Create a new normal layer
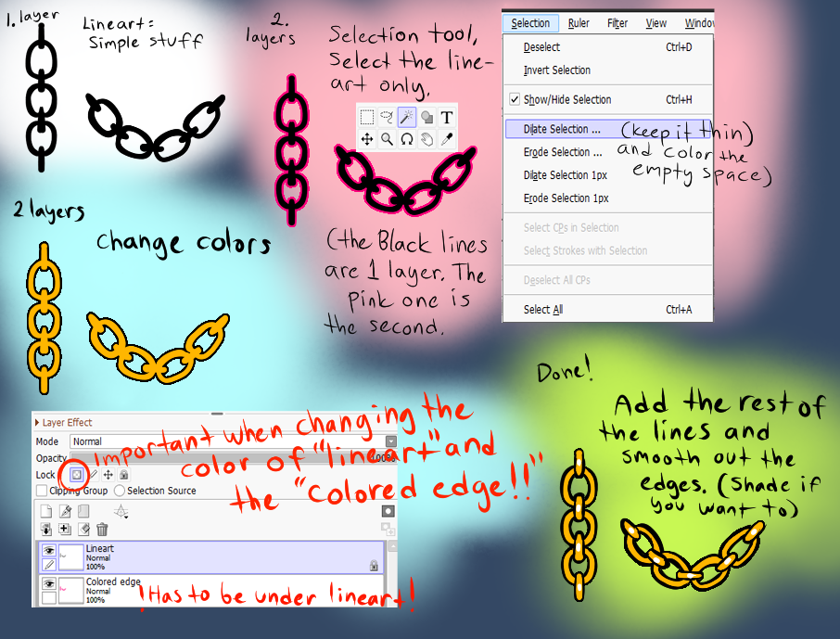Image resolution: width=840 pixels, height=639 pixels. click(x=46, y=511)
